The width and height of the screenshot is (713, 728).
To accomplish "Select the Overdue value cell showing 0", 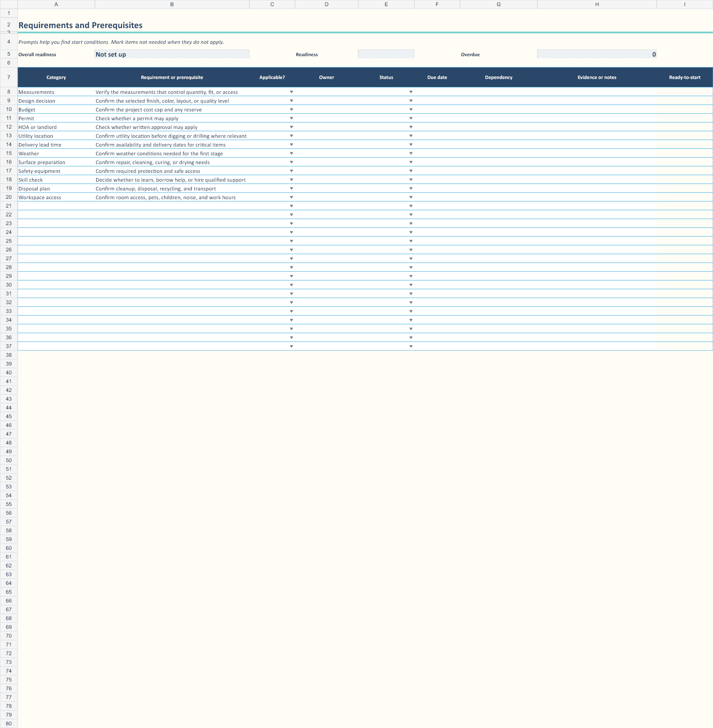I will (597, 54).
